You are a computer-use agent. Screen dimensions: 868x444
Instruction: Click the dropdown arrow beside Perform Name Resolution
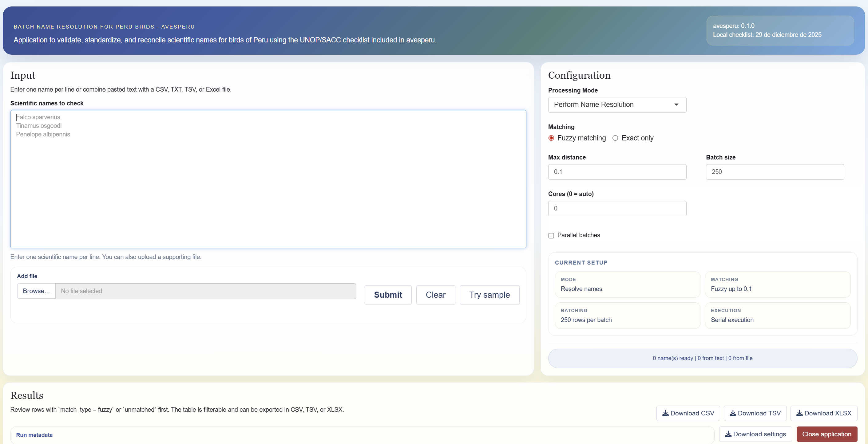click(676, 105)
